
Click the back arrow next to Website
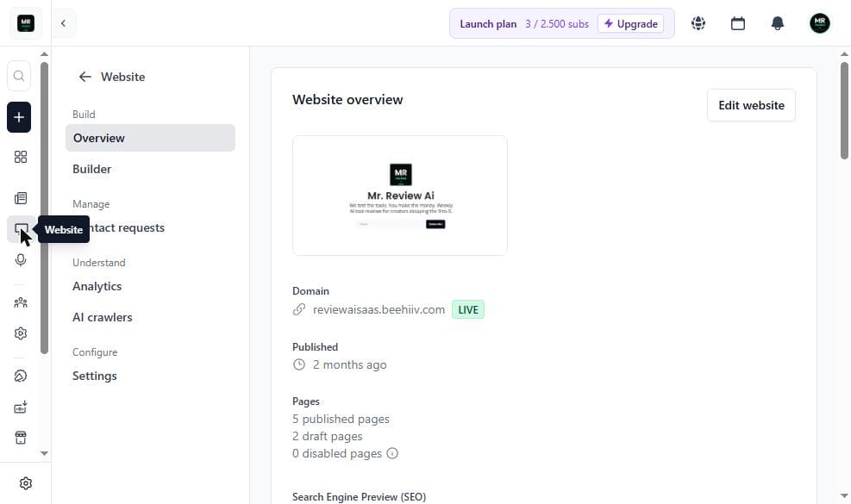point(84,77)
